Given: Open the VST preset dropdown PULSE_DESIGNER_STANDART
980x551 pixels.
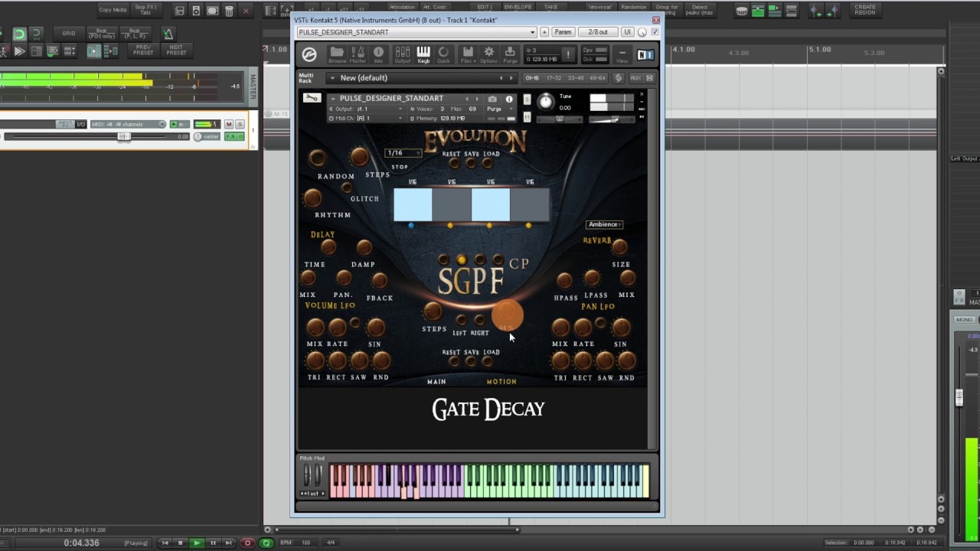Looking at the screenshot, I should click(x=416, y=32).
